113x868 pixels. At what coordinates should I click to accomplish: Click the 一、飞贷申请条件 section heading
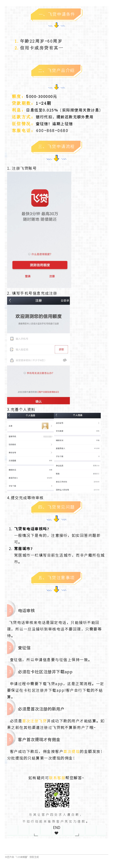[56, 14]
